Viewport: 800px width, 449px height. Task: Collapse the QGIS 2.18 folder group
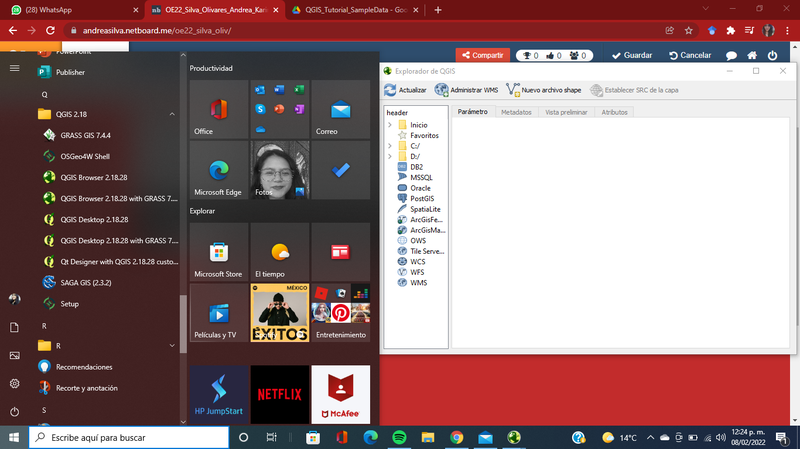point(172,114)
